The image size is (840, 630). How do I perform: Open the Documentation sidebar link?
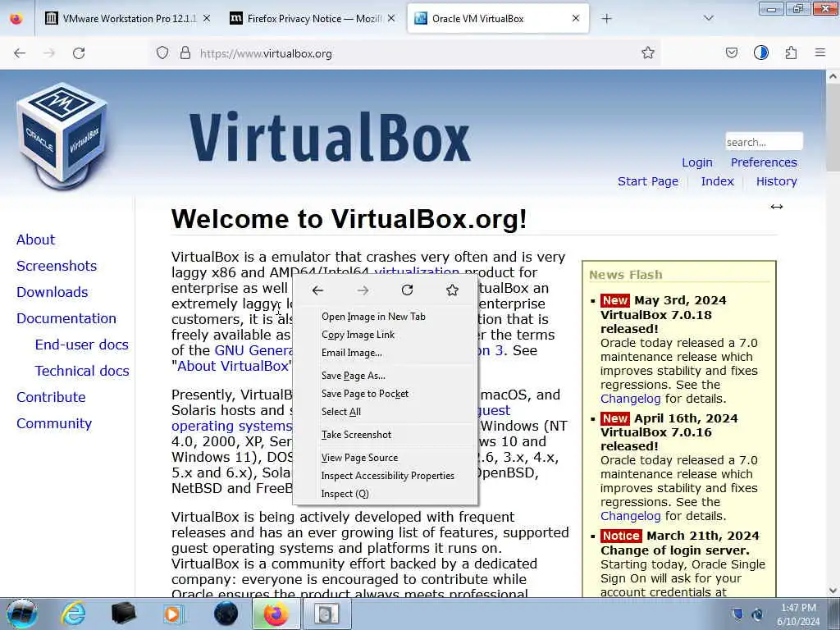[x=66, y=318]
